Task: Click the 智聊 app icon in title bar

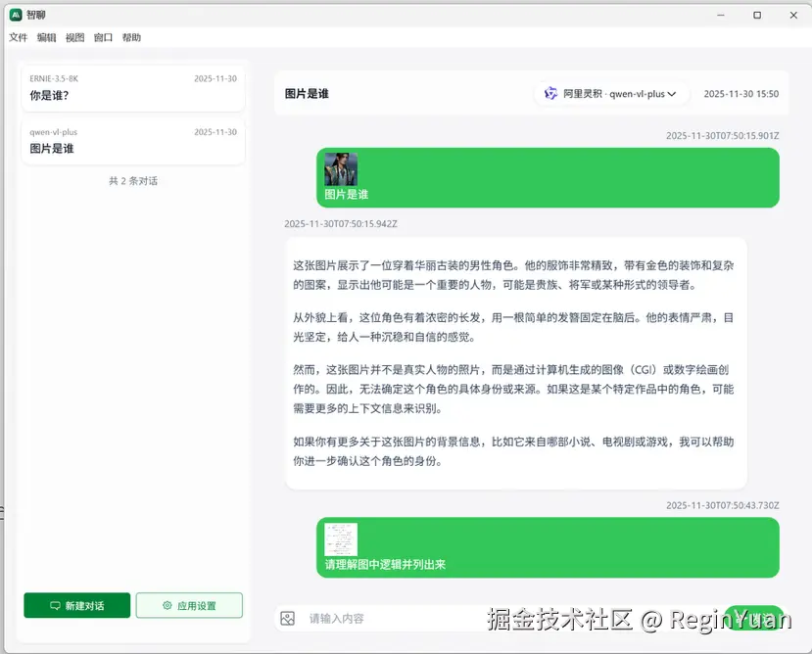Action: 14,15
